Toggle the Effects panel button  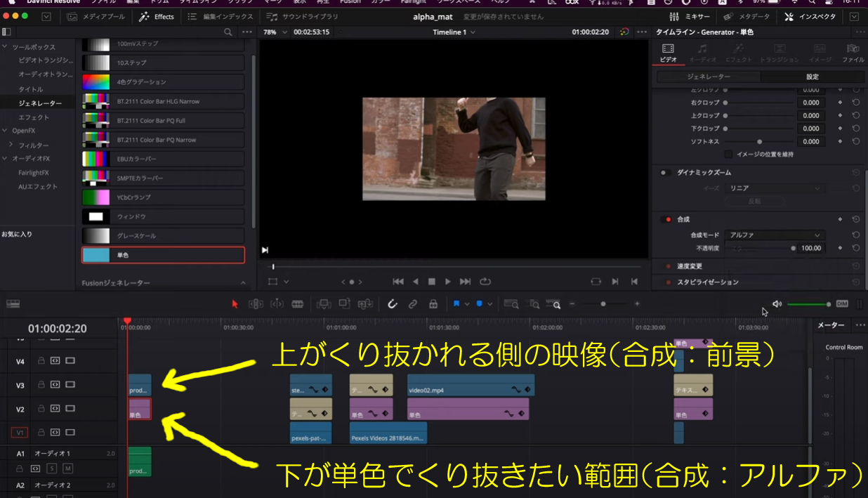pyautogui.click(x=156, y=16)
